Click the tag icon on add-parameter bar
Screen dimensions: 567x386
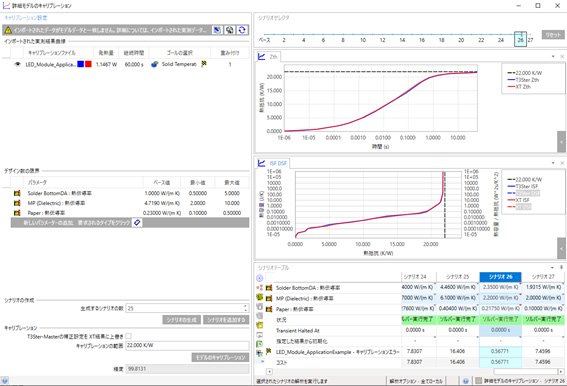(x=137, y=222)
